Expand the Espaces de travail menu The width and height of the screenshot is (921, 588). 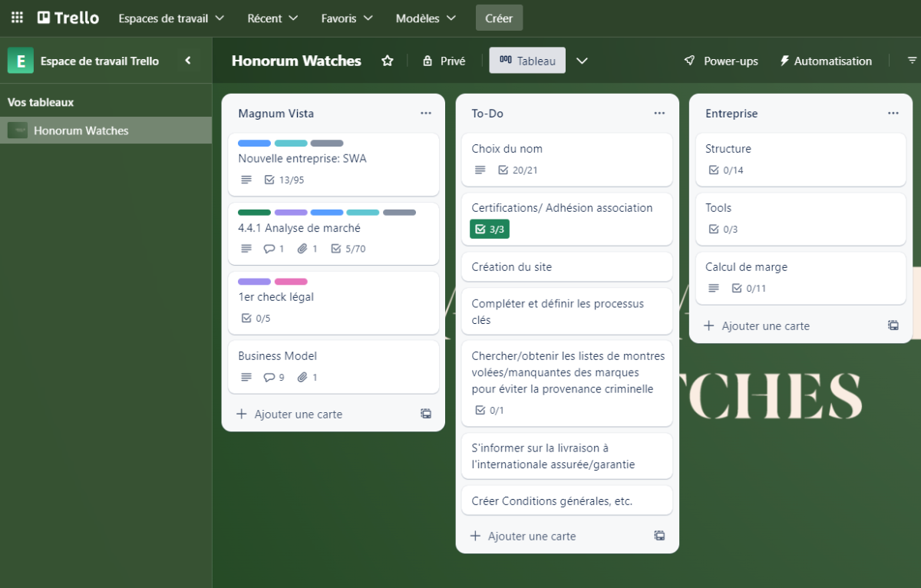click(x=171, y=18)
